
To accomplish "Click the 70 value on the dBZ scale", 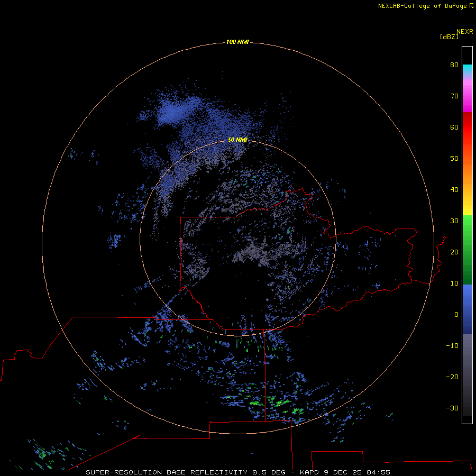I will coord(454,96).
